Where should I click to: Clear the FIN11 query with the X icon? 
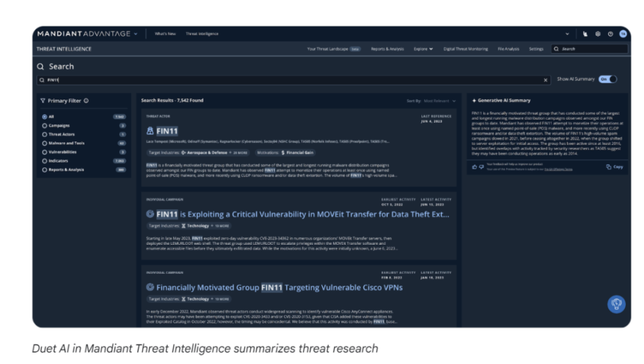tap(545, 80)
